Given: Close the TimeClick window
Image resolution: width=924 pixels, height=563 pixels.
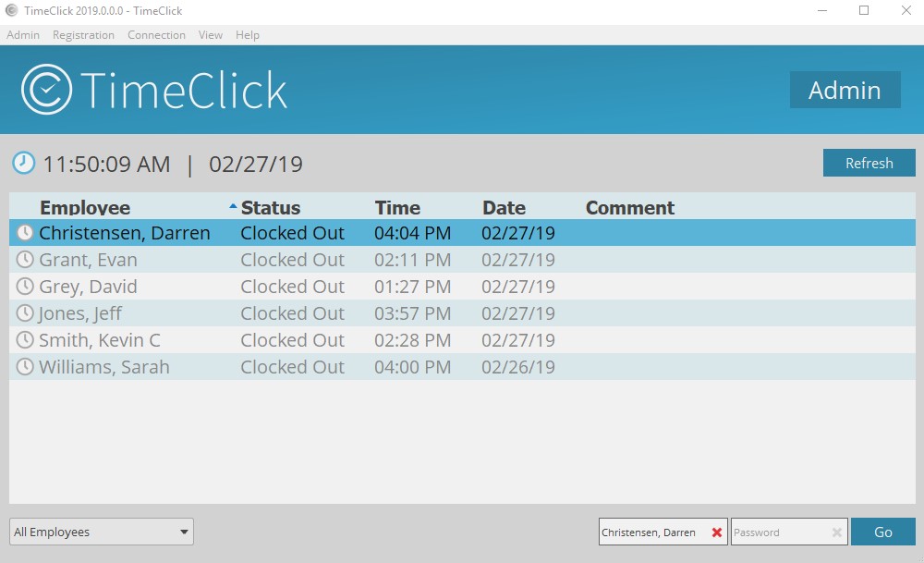Looking at the screenshot, I should [x=906, y=10].
